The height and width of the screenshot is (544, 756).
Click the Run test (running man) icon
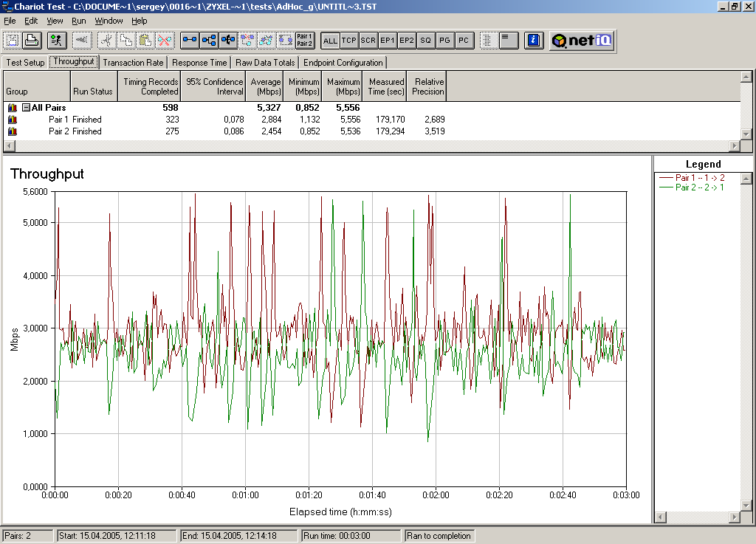[58, 41]
